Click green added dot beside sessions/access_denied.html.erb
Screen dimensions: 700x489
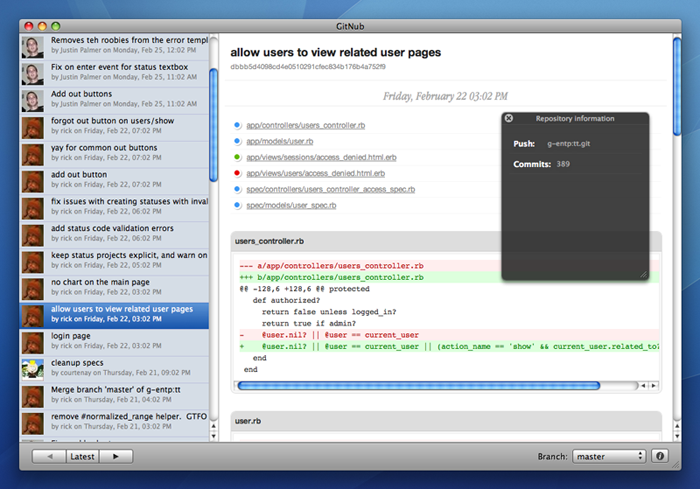(237, 157)
